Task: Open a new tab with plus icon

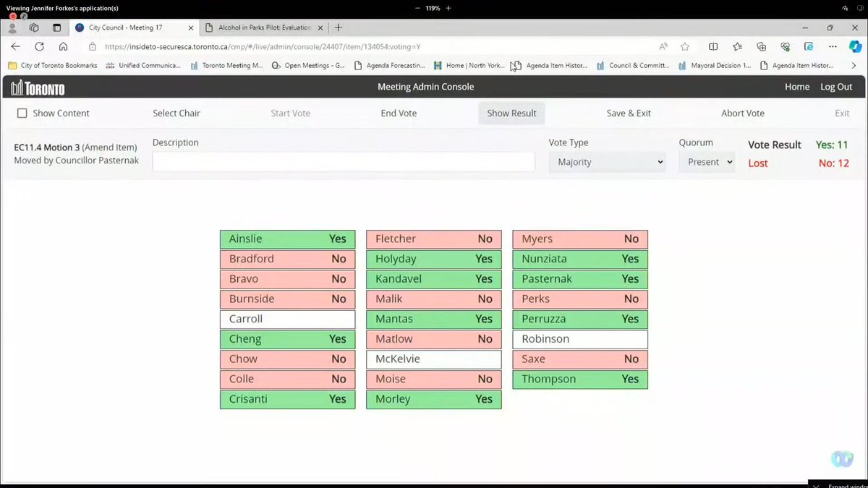Action: 338,27
